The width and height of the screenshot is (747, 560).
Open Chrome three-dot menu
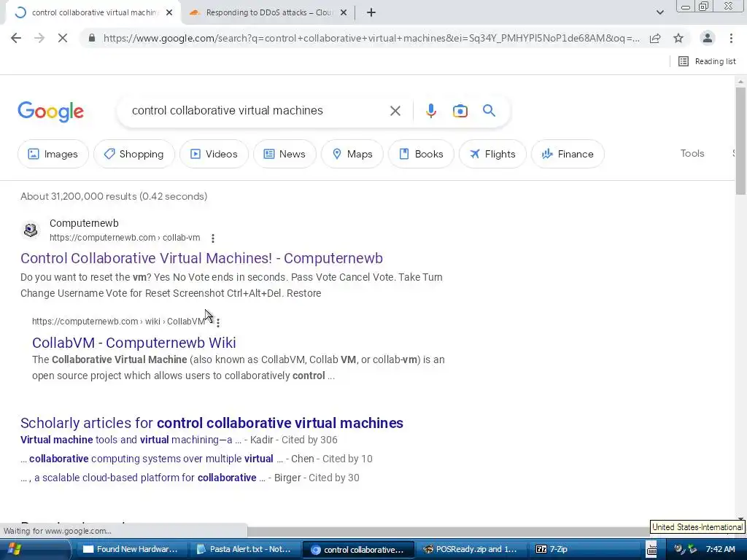[x=731, y=38]
